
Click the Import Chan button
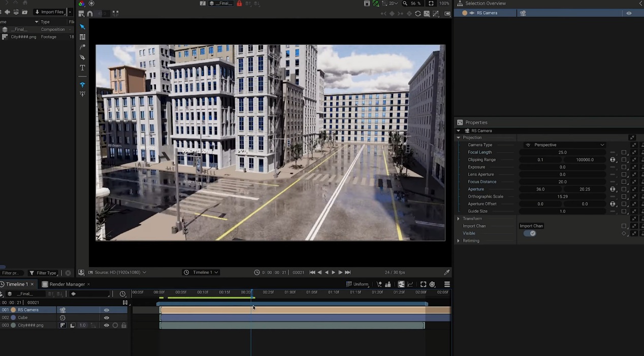[x=531, y=226]
